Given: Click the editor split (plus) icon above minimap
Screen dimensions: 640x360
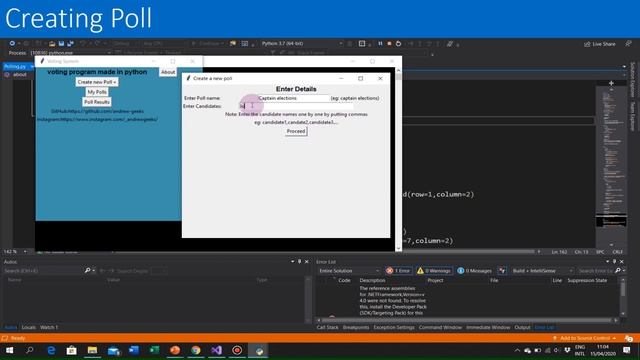Looking at the screenshot, I should pyautogui.click(x=611, y=83).
